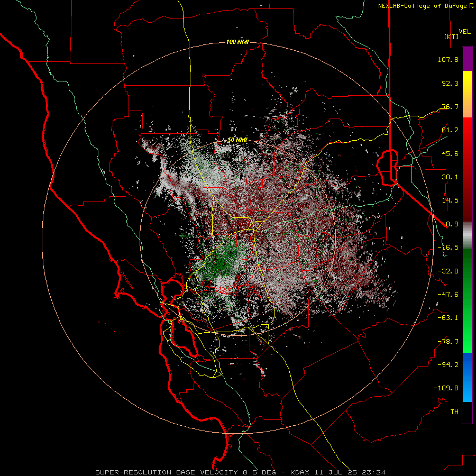The image size is (476, 476).
Task: Click the 30.1 velocity scale value
Action: coord(450,177)
